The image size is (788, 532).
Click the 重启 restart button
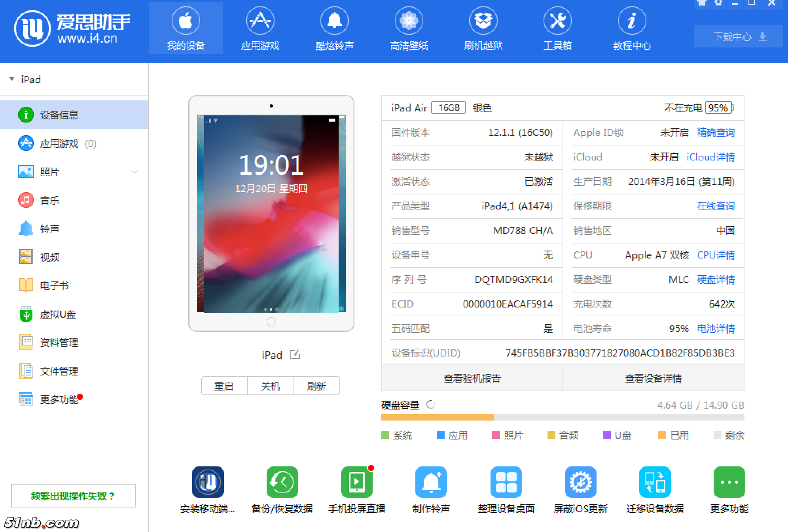tap(224, 386)
